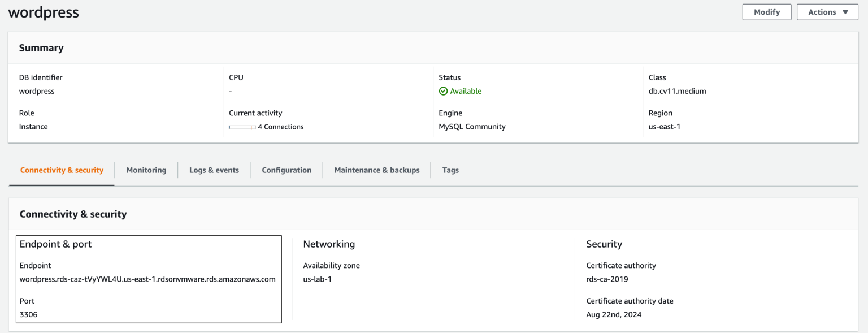Click the current activity connections bar
This screenshot has height=333, width=868.
pos(242,127)
